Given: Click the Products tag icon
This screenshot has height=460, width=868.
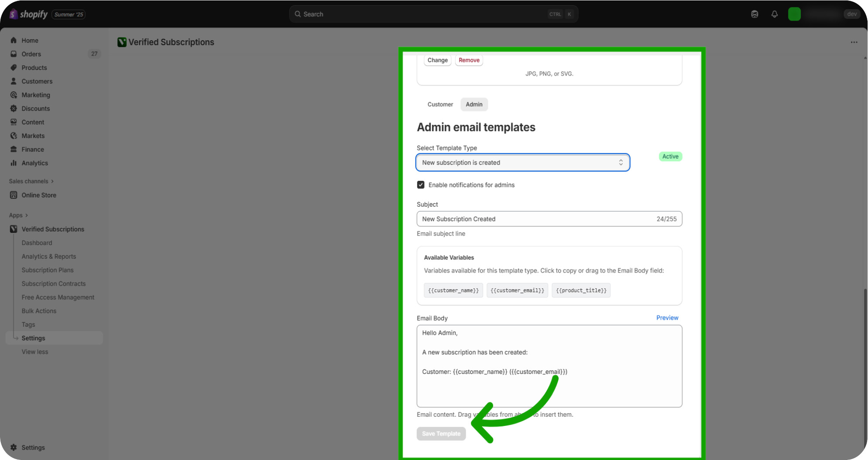Looking at the screenshot, I should 14,67.
